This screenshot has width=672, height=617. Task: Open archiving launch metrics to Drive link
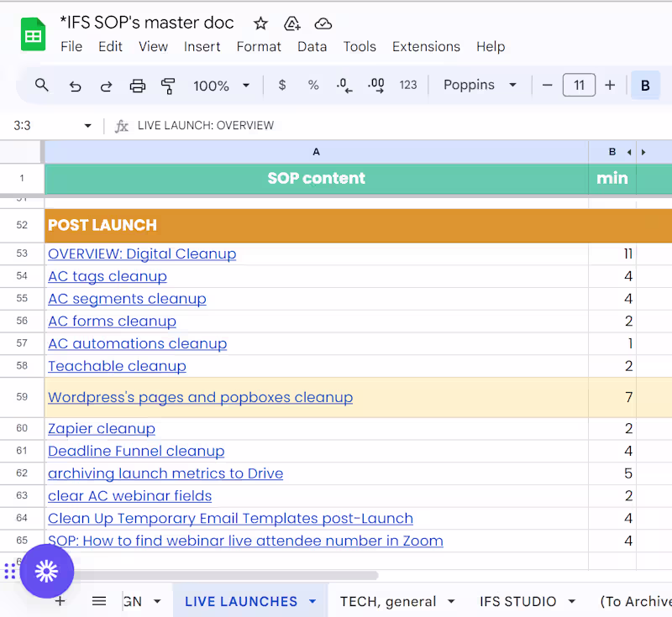point(165,473)
